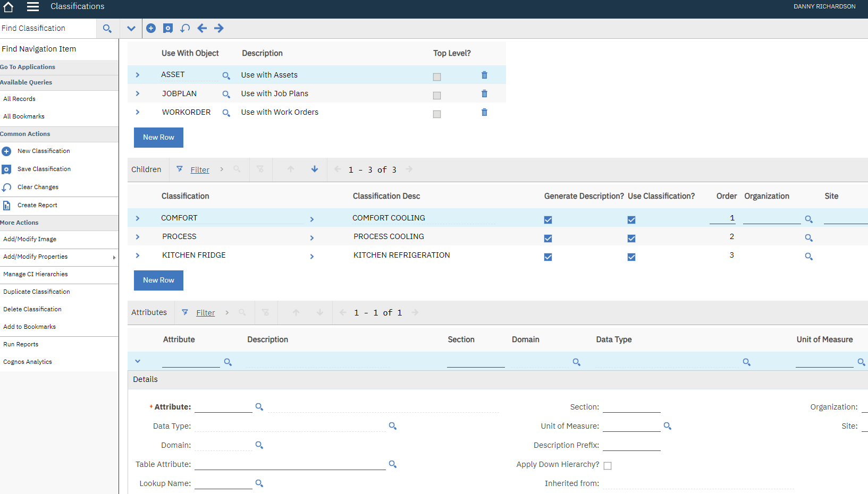
Task: Enable Apply Down Hierarchy checkbox
Action: click(x=608, y=466)
